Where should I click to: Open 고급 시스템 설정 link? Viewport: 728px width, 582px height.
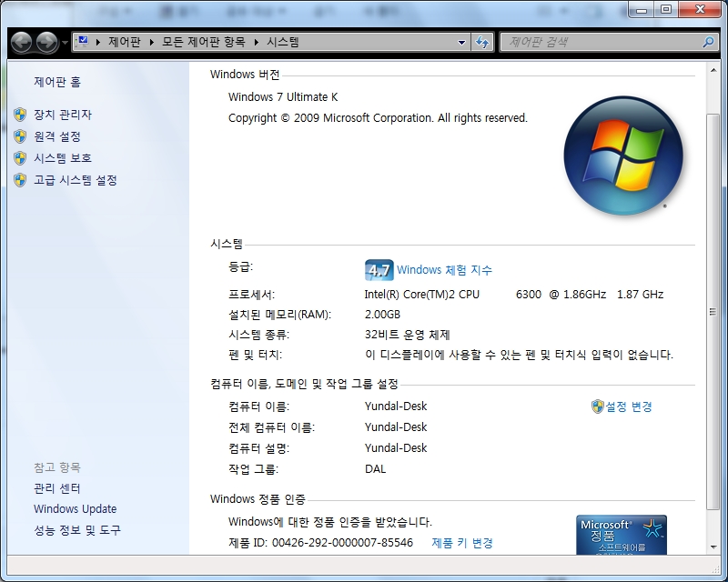(x=76, y=180)
